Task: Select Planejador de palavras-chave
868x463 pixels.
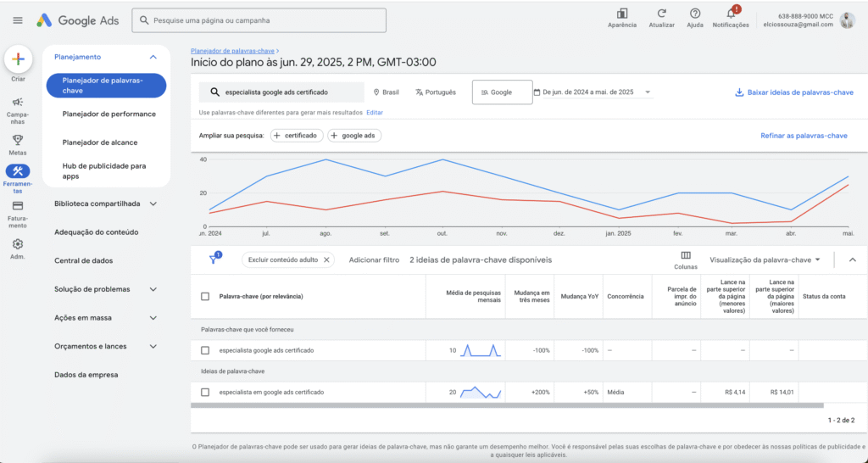Action: point(106,86)
